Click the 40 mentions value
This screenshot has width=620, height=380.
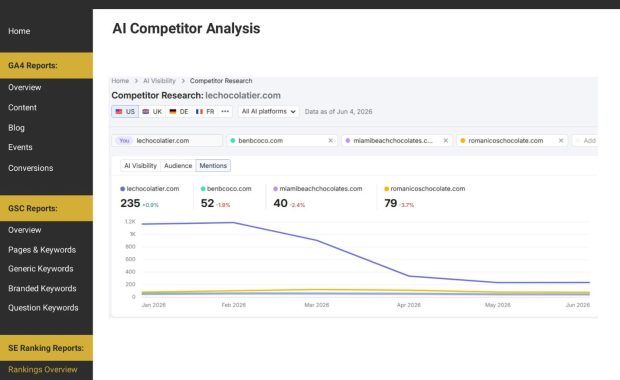click(280, 203)
